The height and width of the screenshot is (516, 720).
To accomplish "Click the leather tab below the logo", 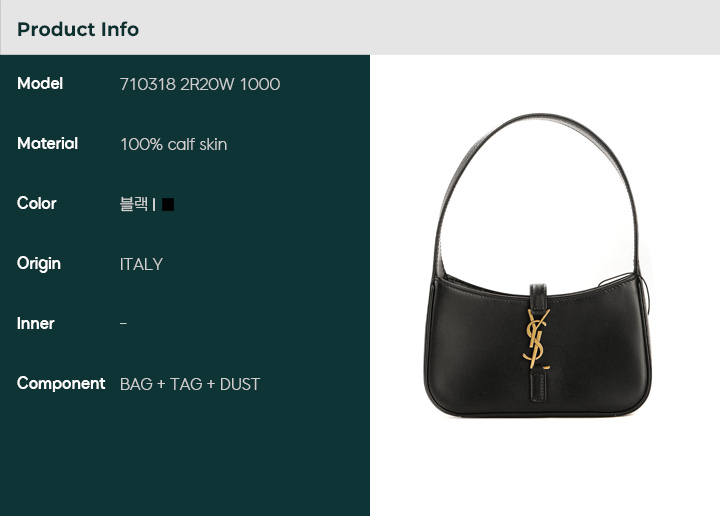I will [x=538, y=386].
